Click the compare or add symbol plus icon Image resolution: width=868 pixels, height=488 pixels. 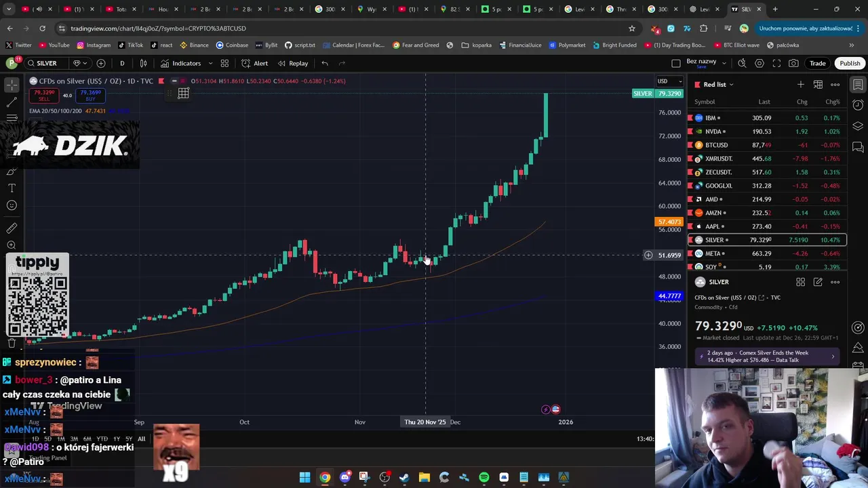point(101,63)
